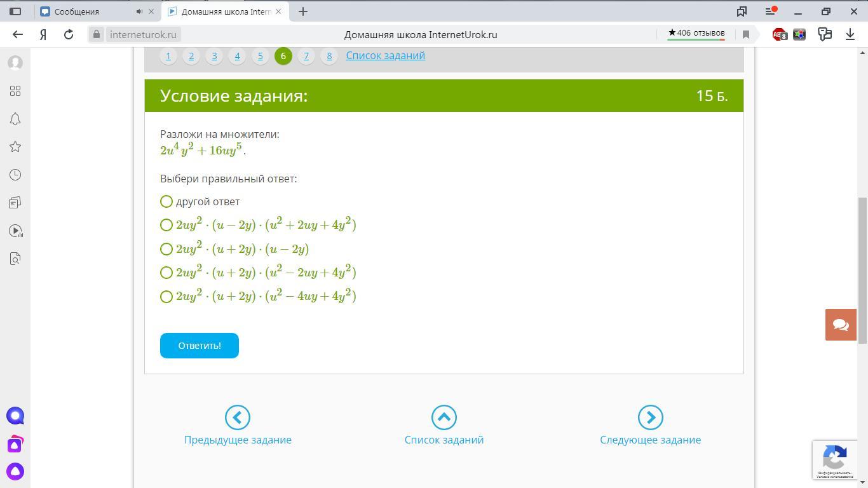
Task: Go to task number 8
Action: [x=329, y=56]
